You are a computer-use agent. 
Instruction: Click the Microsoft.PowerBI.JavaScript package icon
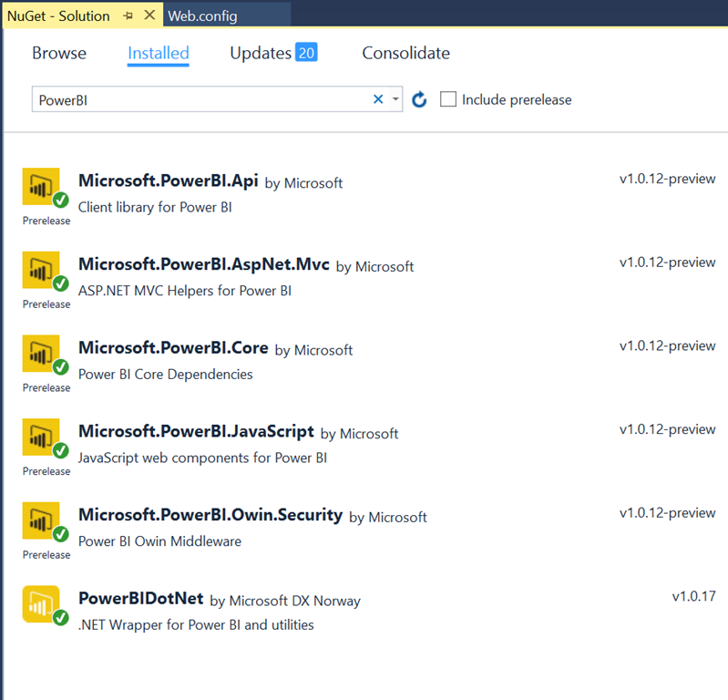click(41, 437)
